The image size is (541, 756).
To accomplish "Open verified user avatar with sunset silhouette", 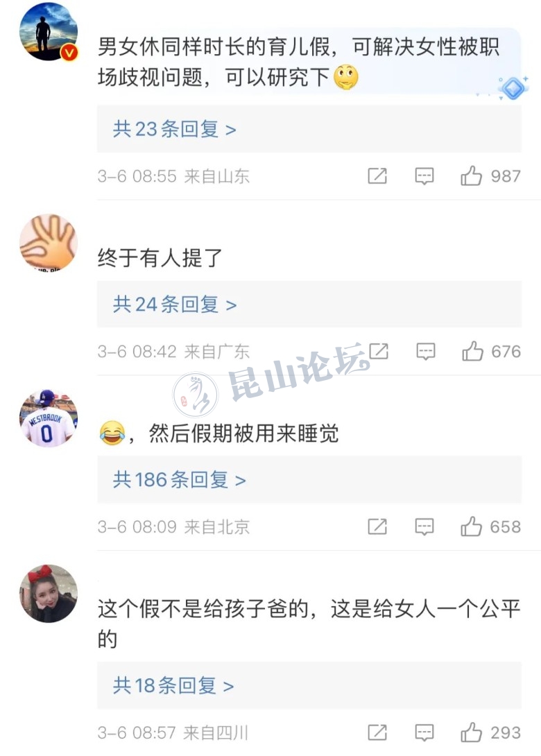I will point(49,32).
